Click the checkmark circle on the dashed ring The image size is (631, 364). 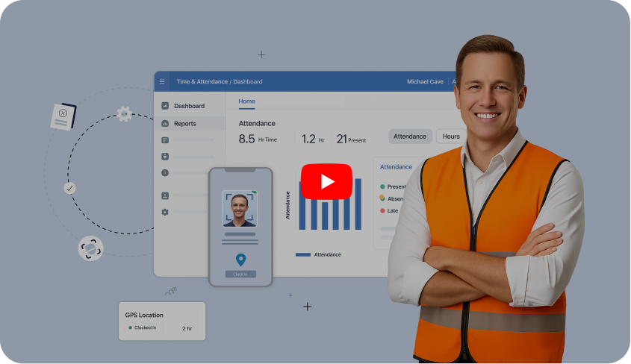(69, 188)
